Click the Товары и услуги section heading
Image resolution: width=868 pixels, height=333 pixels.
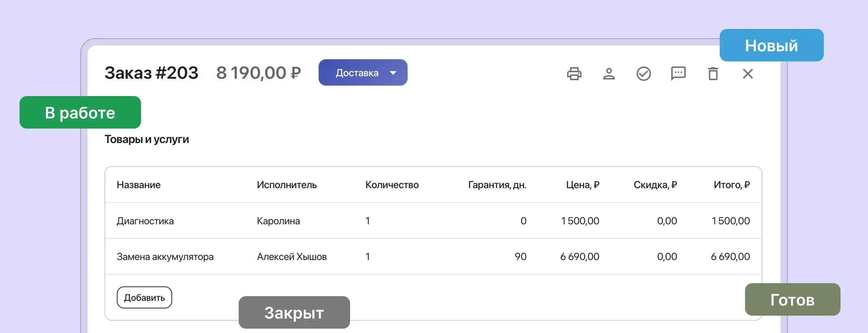147,139
